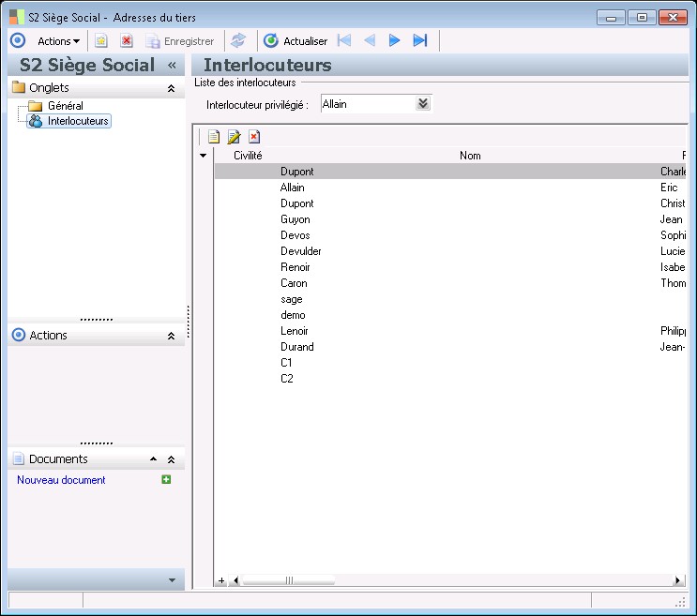Image resolution: width=697 pixels, height=616 pixels.
Task: Edit selected interlocuteur with pencil icon
Action: point(234,137)
